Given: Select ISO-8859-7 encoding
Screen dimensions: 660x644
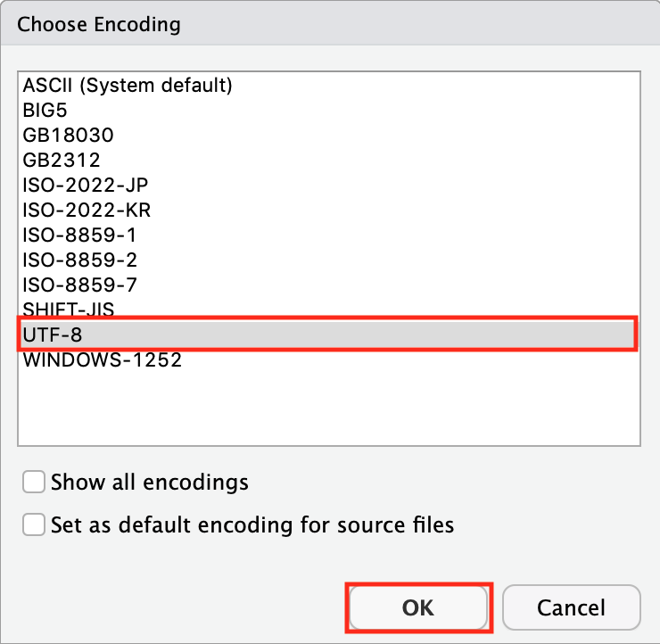Looking at the screenshot, I should 80,285.
